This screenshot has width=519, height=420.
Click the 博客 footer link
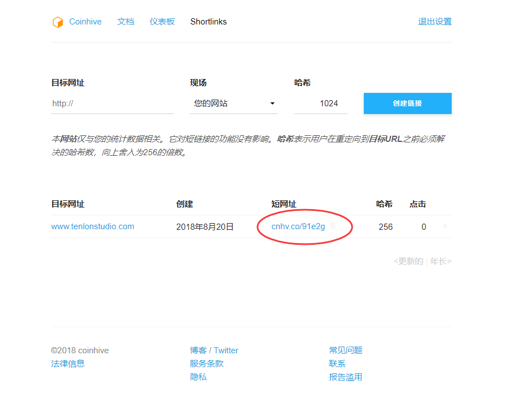pyautogui.click(x=197, y=350)
